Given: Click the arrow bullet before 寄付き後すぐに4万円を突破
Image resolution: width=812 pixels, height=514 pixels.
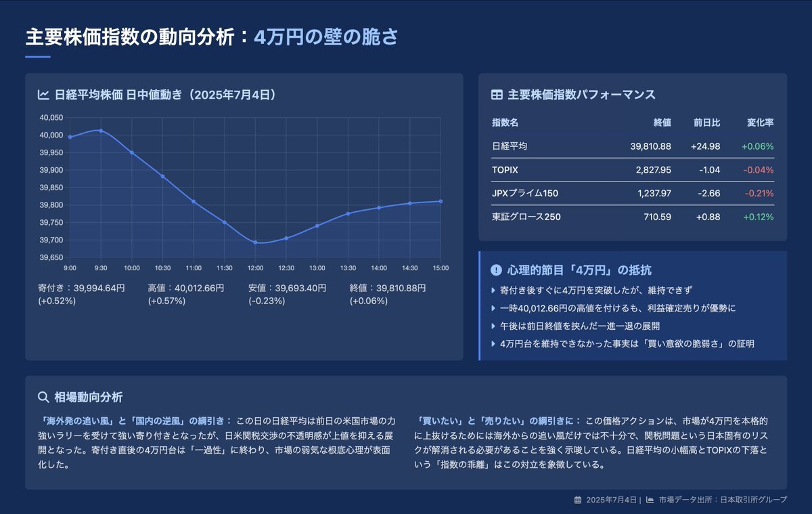Looking at the screenshot, I should pos(493,291).
